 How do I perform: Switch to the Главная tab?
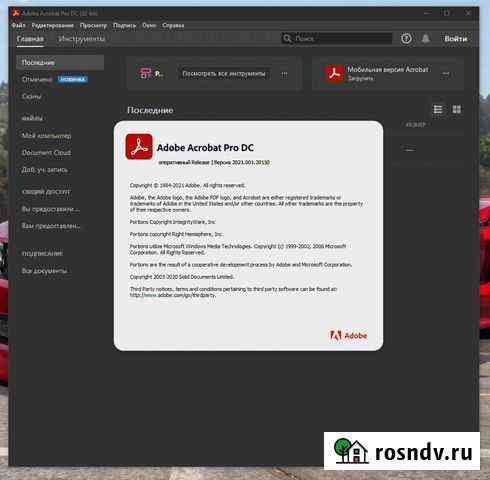(30, 39)
